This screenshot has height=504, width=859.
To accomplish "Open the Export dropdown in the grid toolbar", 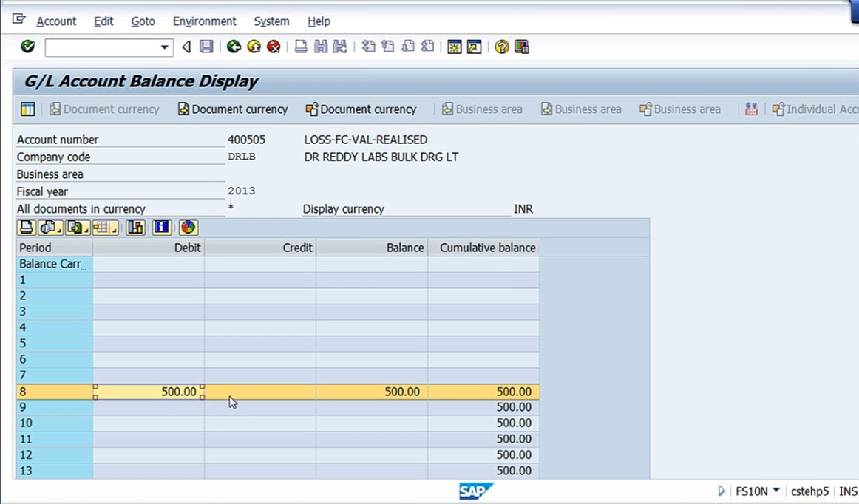I will pyautogui.click(x=78, y=228).
